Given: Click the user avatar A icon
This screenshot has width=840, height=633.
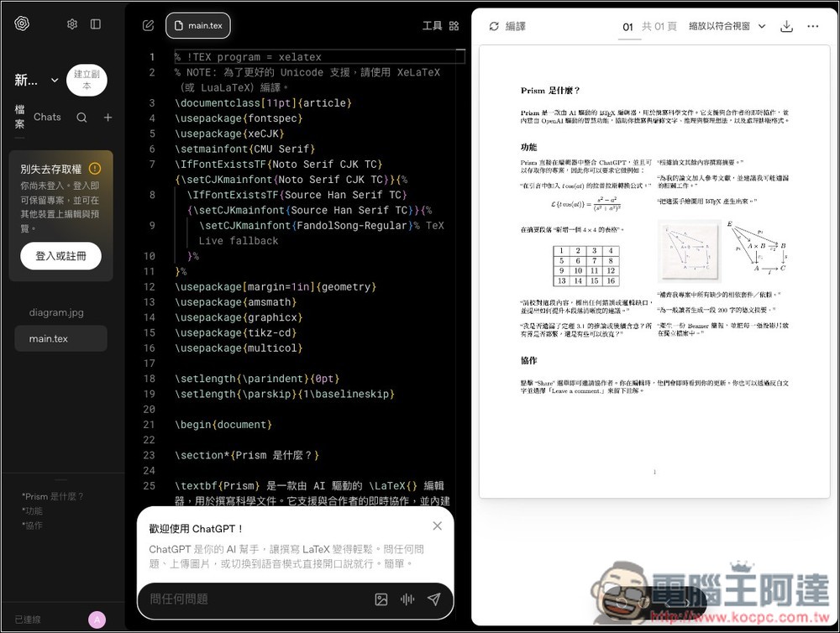Looking at the screenshot, I should coord(97,620).
